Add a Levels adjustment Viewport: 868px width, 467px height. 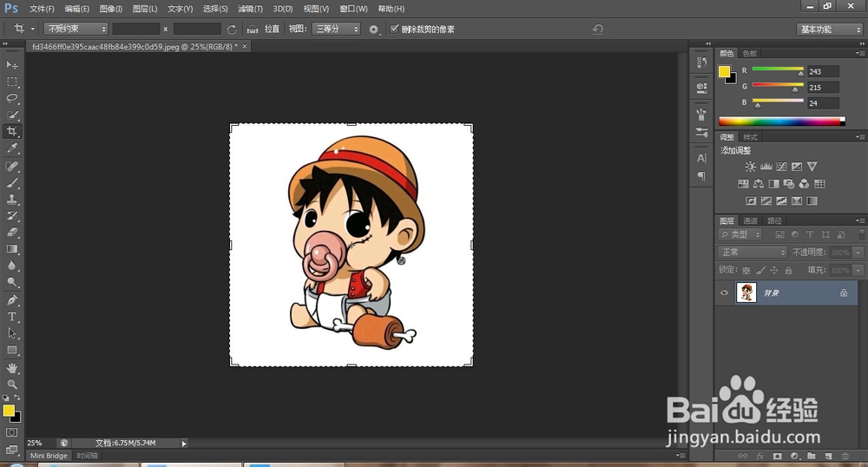click(x=766, y=167)
